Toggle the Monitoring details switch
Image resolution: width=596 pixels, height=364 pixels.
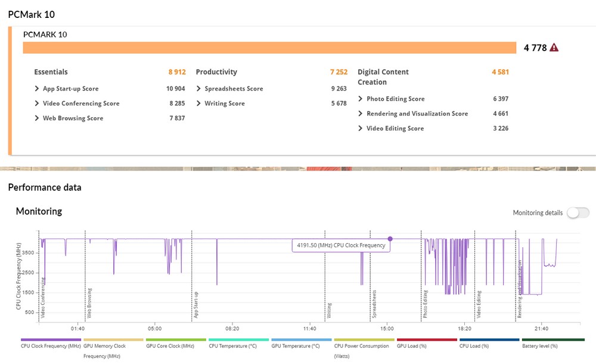click(x=578, y=213)
